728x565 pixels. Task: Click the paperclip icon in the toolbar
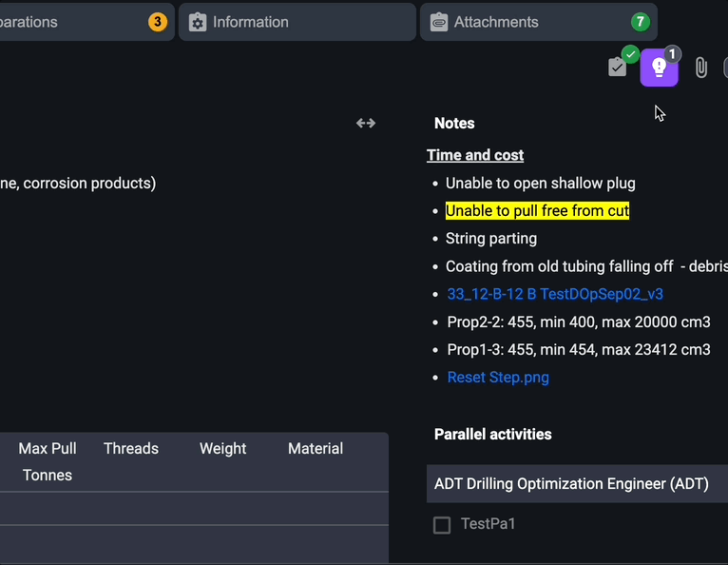coord(700,68)
